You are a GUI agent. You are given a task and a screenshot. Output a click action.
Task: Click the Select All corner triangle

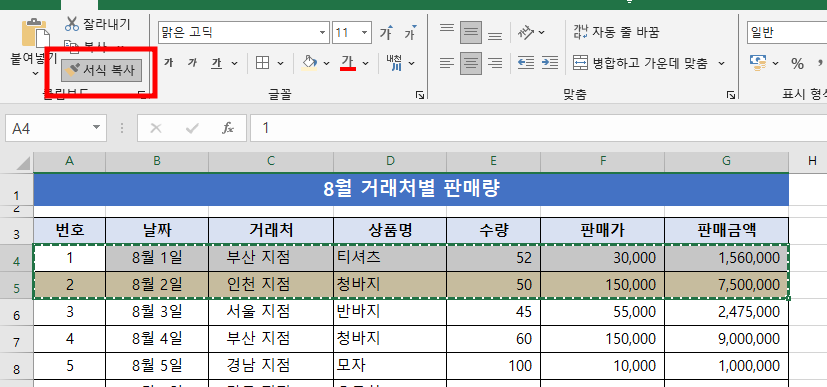pos(23,162)
